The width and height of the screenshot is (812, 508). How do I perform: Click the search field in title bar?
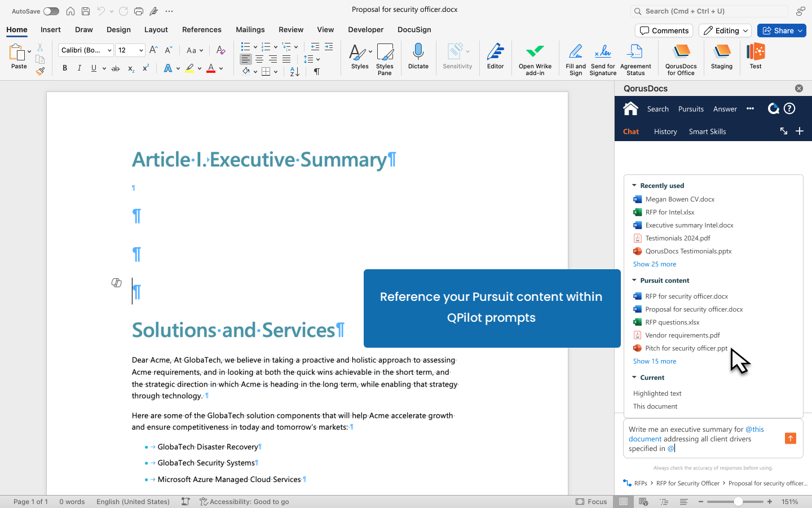709,11
